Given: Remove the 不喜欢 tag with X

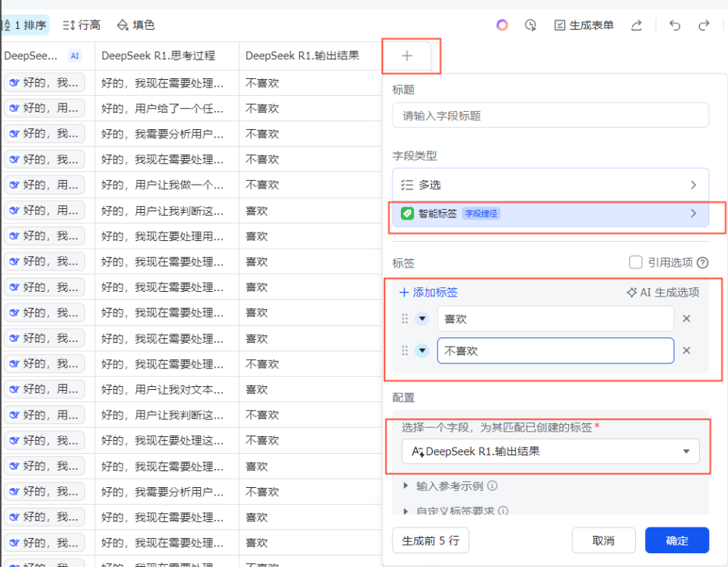Looking at the screenshot, I should pos(686,350).
